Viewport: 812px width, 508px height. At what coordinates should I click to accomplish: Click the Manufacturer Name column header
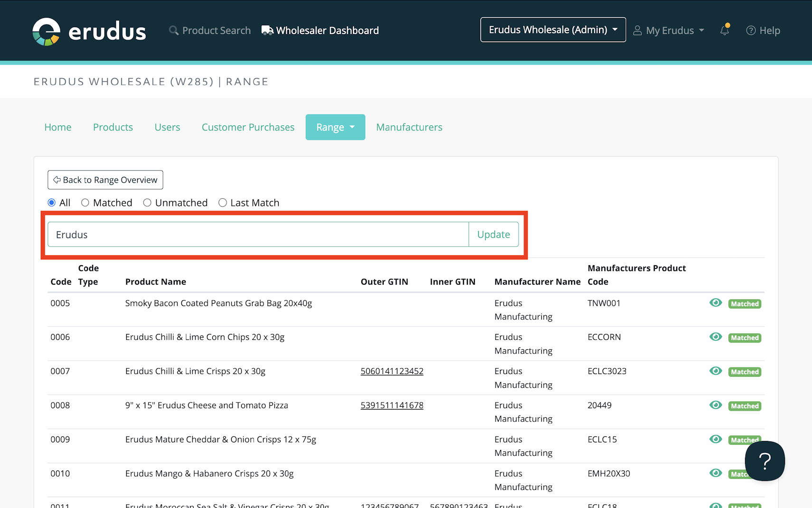(538, 282)
